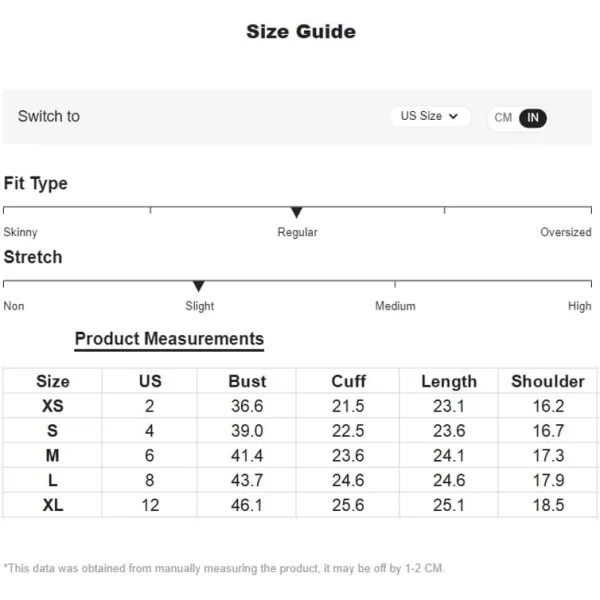Click the Shoulder column header
This screenshot has height=600, width=600.
click(x=547, y=381)
